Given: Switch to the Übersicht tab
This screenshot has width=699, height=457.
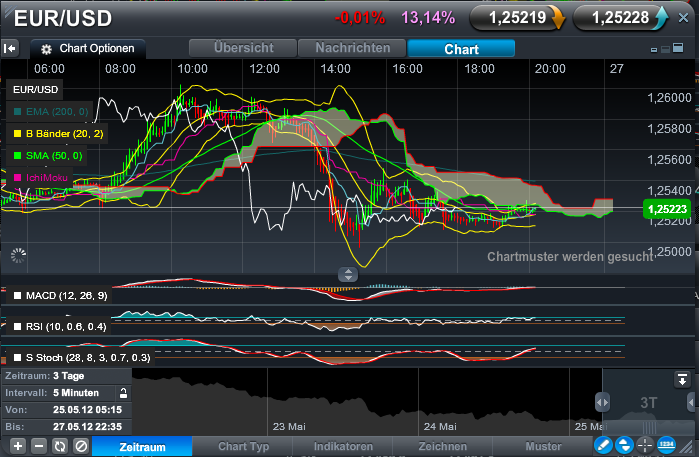Looking at the screenshot, I should (243, 48).
